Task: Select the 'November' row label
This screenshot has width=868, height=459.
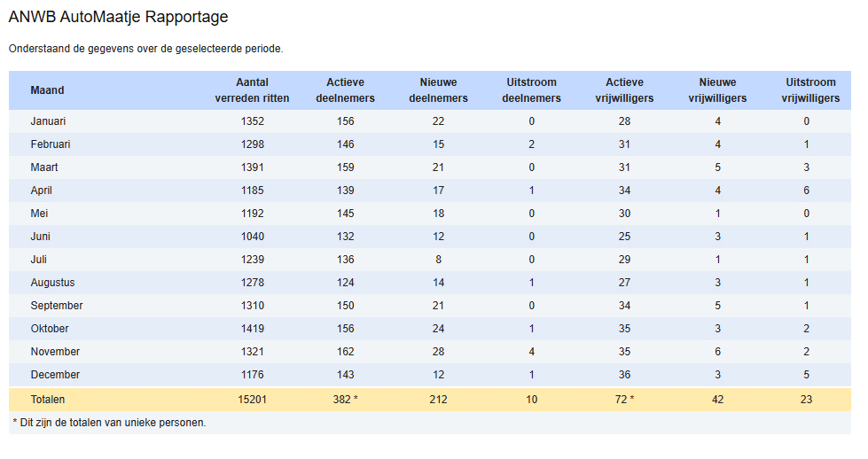Action: (55, 352)
